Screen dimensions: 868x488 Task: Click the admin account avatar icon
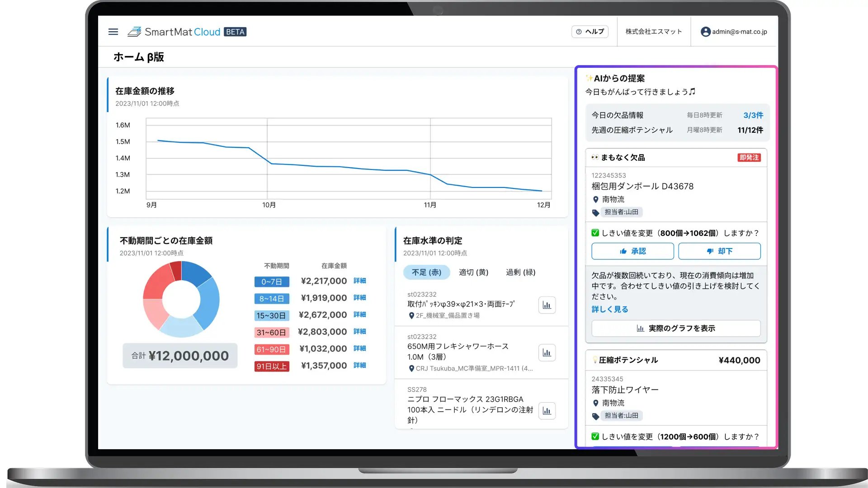coord(705,32)
